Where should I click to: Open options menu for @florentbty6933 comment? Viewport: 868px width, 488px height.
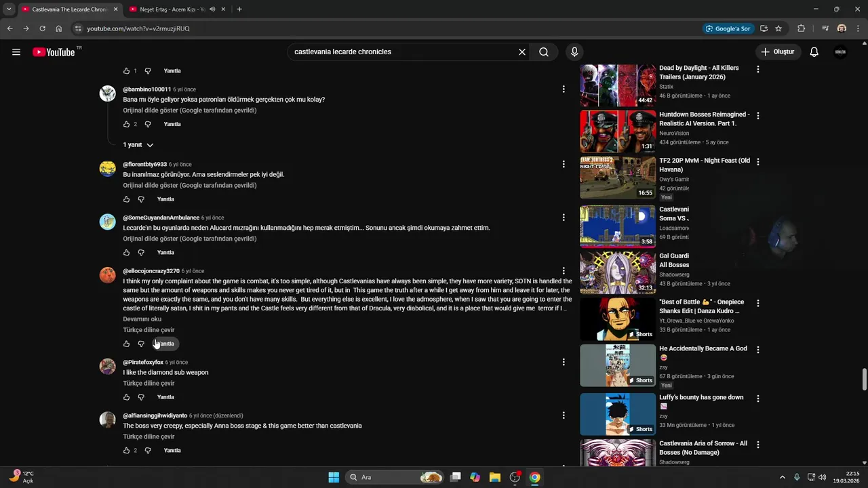564,164
